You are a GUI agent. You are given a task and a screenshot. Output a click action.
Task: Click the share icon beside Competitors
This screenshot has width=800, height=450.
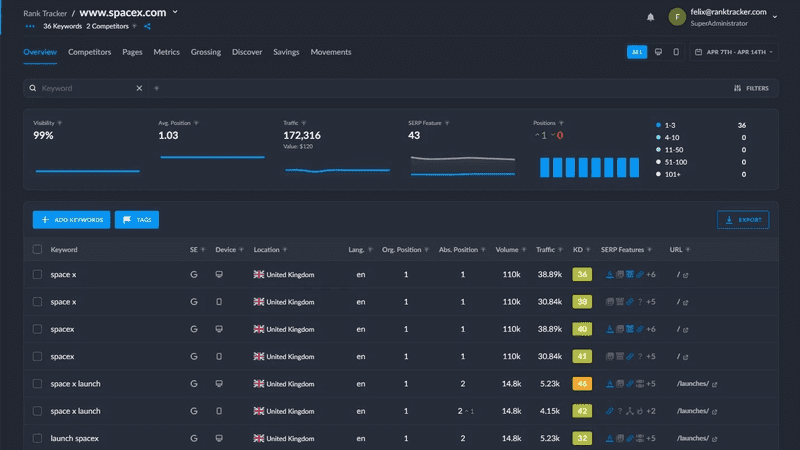coord(147,27)
